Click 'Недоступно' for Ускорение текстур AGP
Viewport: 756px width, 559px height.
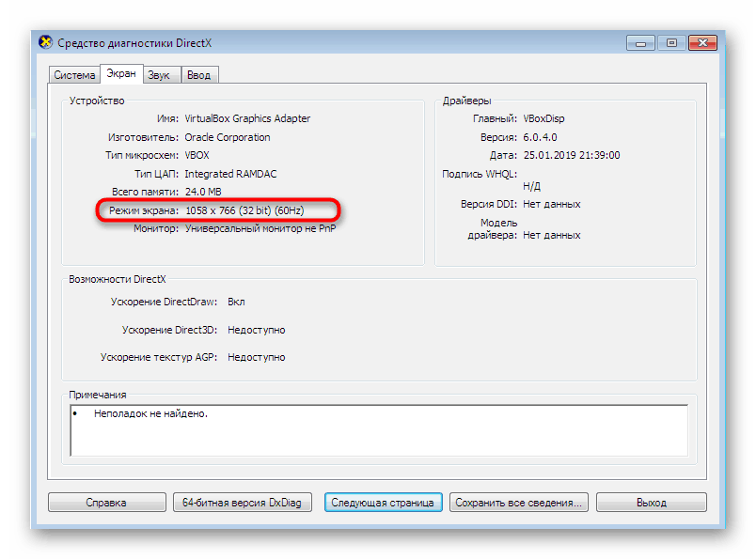point(257,358)
